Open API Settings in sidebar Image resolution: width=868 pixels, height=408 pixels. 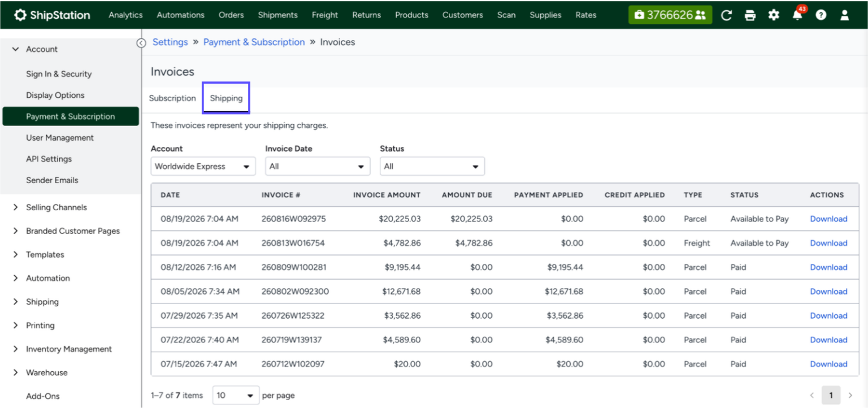pyautogui.click(x=49, y=159)
